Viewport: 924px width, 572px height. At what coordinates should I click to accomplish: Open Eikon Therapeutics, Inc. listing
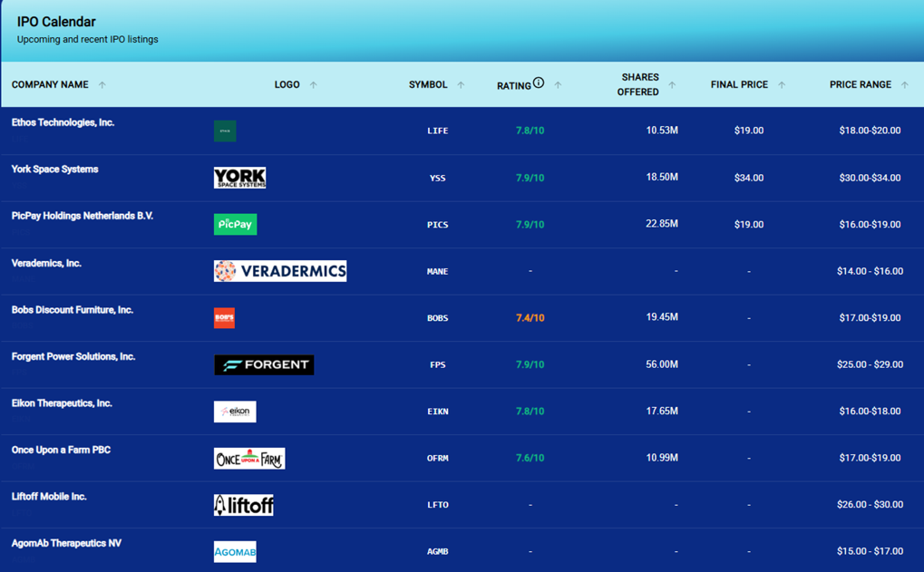click(x=62, y=402)
